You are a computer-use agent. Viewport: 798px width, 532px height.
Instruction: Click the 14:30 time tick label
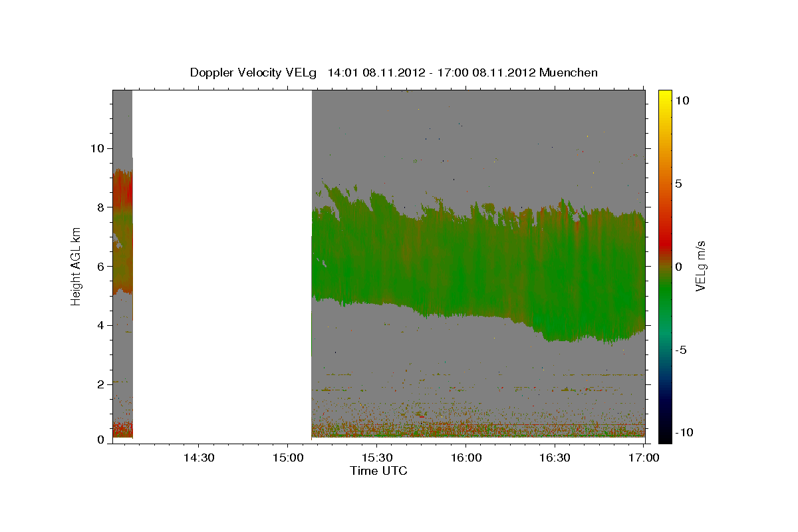(x=198, y=458)
